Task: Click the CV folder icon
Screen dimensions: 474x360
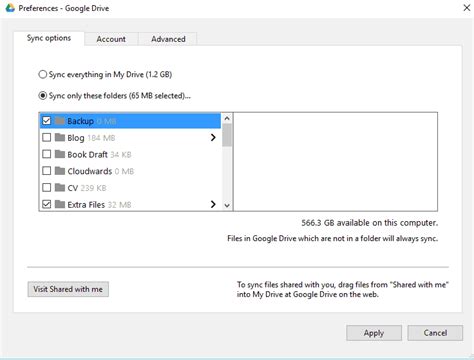Action: click(60, 187)
